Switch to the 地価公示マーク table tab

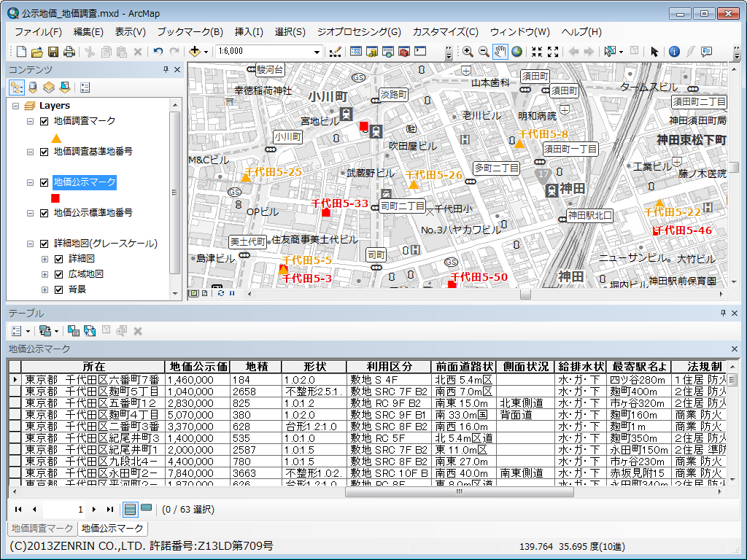(x=112, y=528)
